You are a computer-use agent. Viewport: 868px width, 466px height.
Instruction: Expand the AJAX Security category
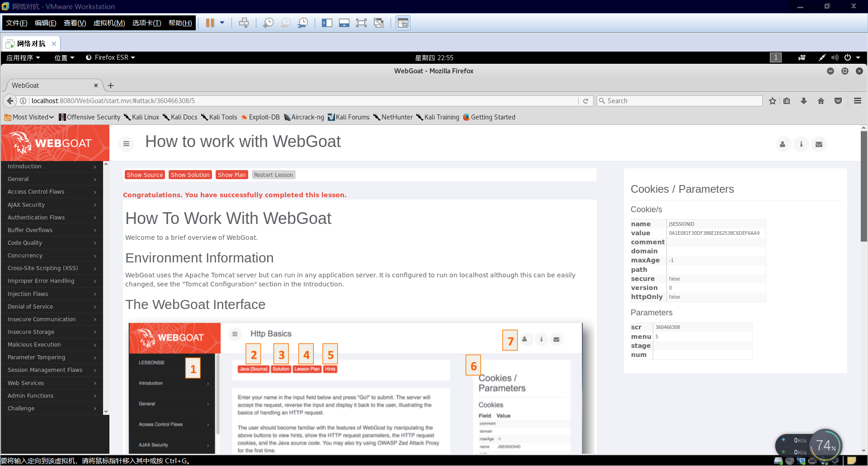[52, 205]
